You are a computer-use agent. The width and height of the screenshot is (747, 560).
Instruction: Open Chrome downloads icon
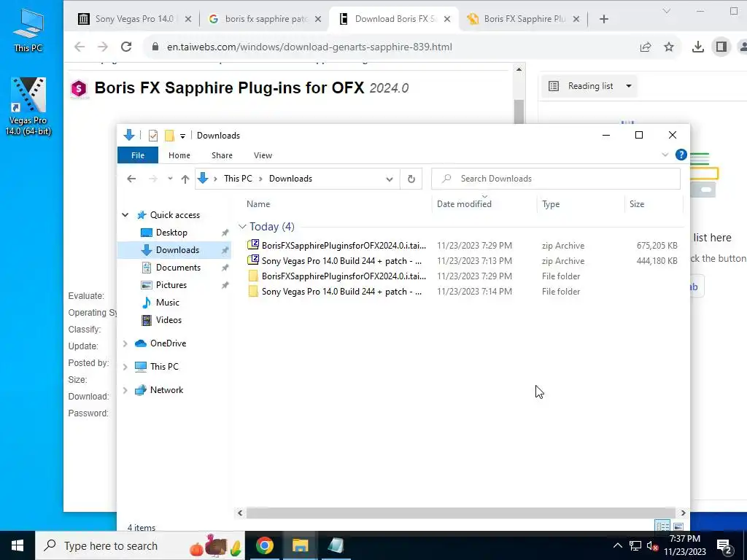click(x=698, y=47)
